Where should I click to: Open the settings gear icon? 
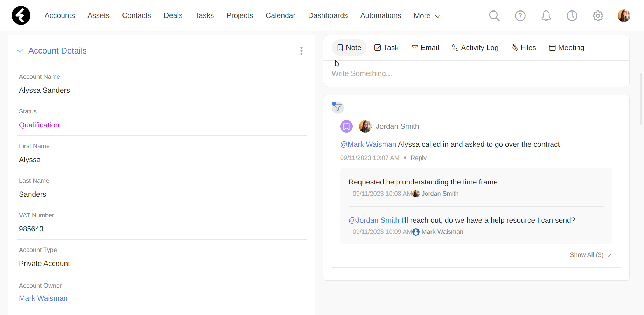[x=598, y=16]
